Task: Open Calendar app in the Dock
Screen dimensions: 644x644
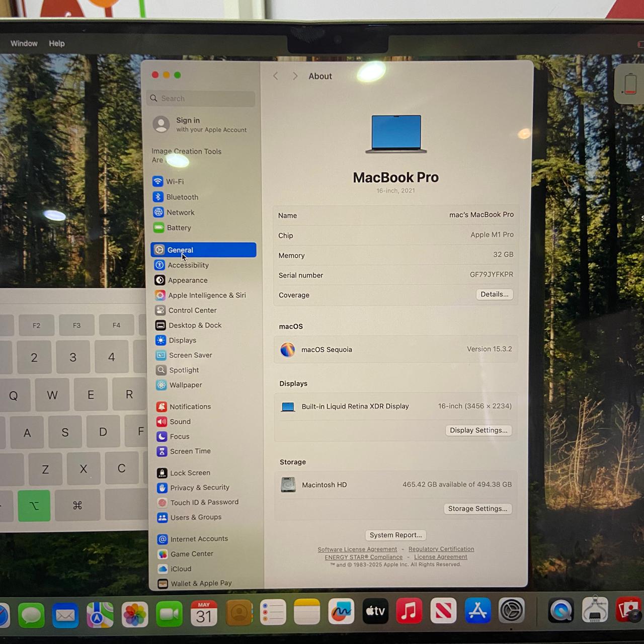Action: [204, 613]
